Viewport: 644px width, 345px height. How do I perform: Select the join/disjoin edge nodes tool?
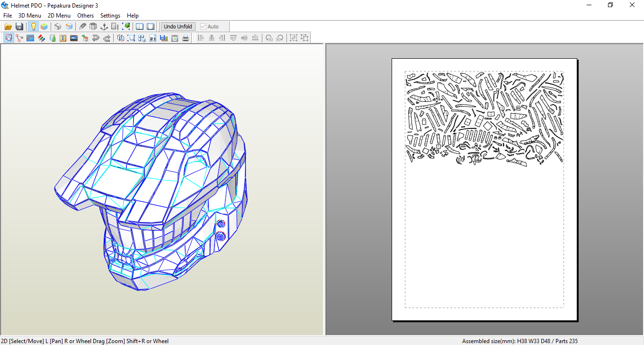point(19,38)
